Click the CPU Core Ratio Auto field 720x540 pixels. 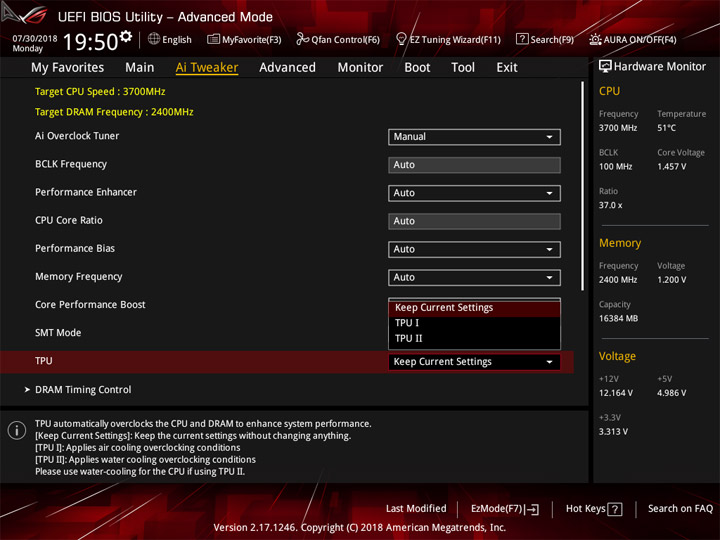474,221
